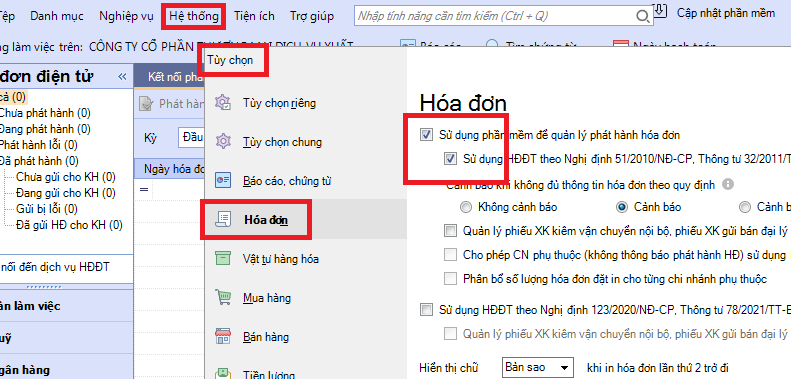Collapse the hóa đơn điện tử sidebar chevron
791x379 pixels.
pyautogui.click(x=122, y=77)
